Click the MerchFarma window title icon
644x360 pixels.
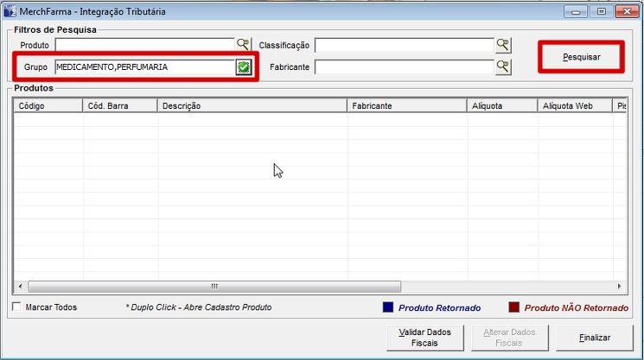10,11
